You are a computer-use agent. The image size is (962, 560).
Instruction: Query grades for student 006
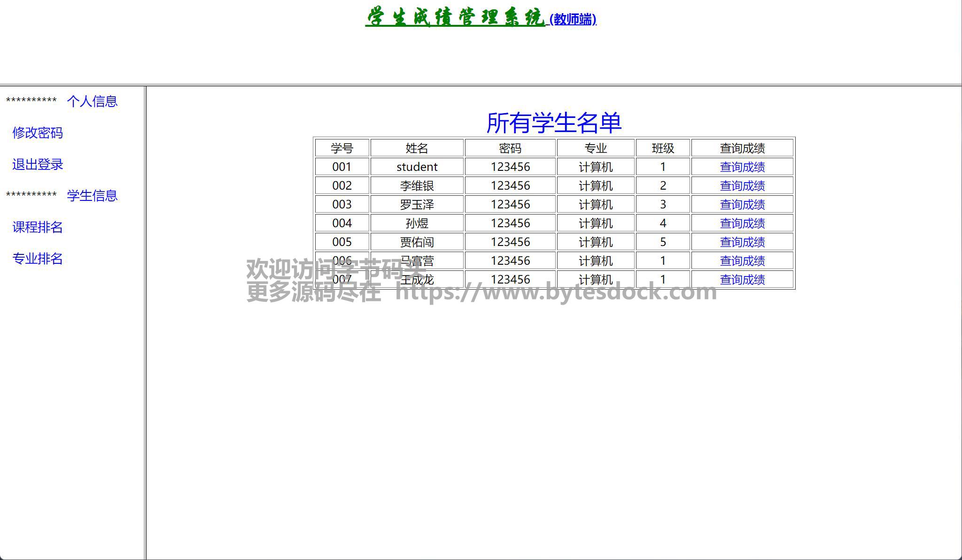pos(742,261)
